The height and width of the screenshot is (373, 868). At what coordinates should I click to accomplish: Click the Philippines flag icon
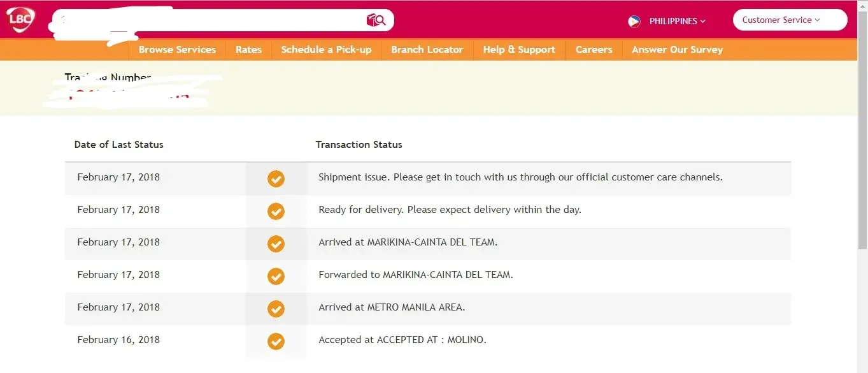(x=634, y=21)
